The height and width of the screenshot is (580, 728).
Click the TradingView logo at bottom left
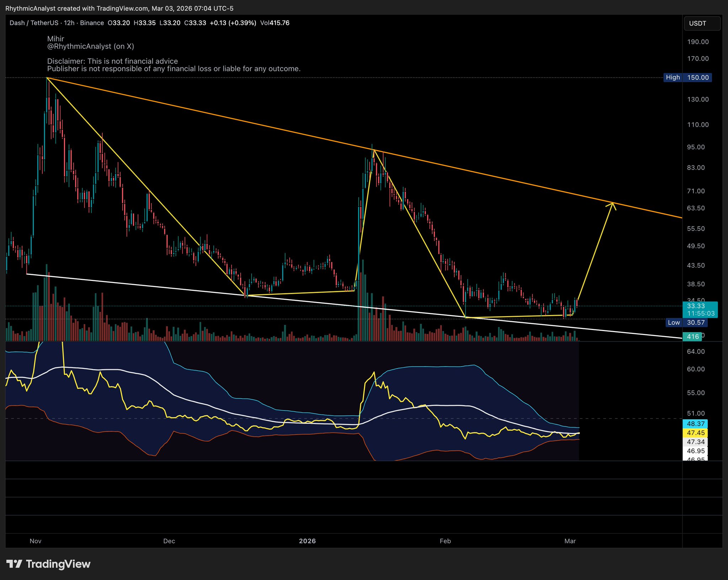49,564
